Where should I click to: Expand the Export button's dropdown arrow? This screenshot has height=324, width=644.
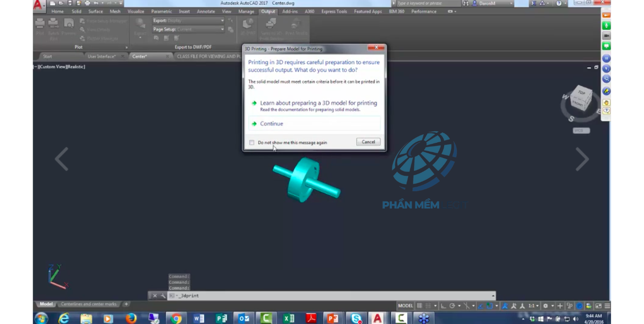tap(140, 38)
